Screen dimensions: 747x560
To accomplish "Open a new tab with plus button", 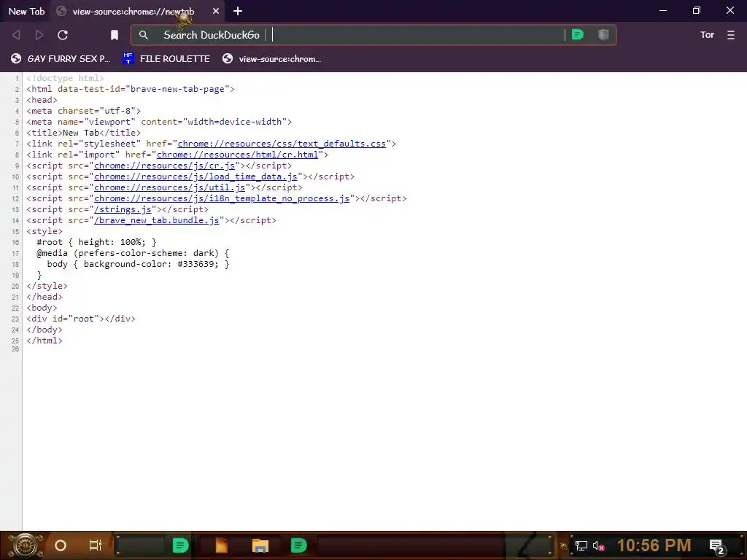I will [x=238, y=11].
